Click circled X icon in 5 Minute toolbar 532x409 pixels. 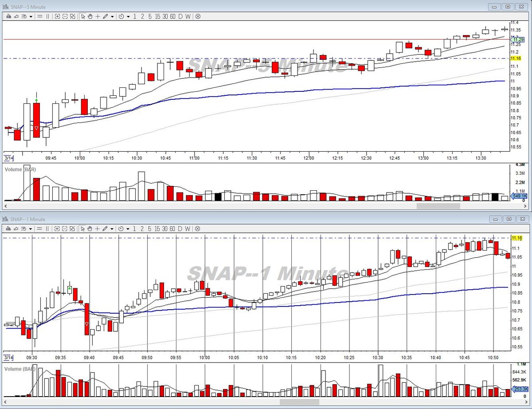[198, 16]
